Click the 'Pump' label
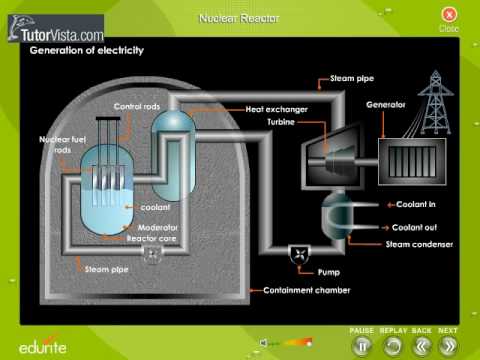This screenshot has width=480, height=360. click(x=329, y=272)
